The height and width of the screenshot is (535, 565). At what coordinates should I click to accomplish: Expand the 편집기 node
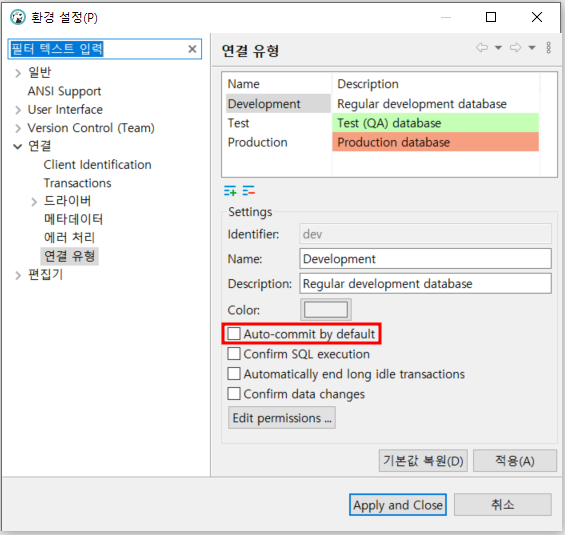tap(18, 275)
